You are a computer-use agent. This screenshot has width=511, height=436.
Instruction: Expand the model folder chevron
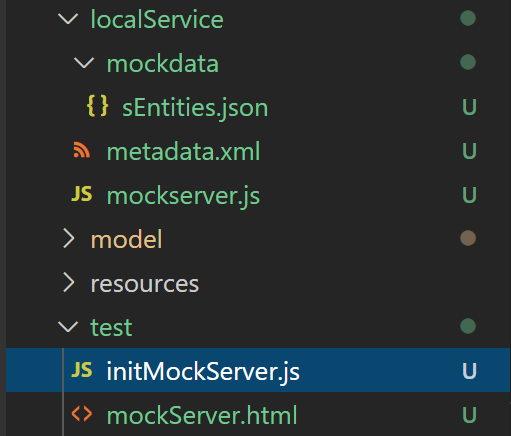click(68, 239)
